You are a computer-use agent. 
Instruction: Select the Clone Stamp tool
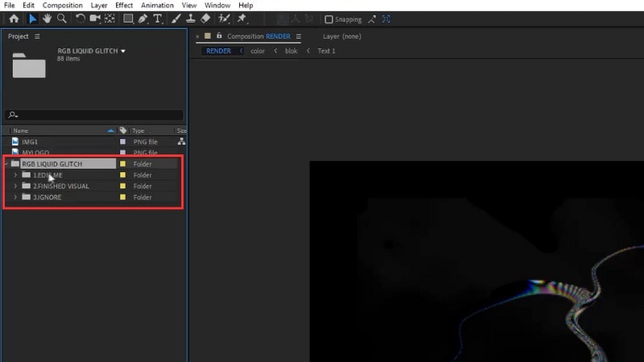(191, 19)
